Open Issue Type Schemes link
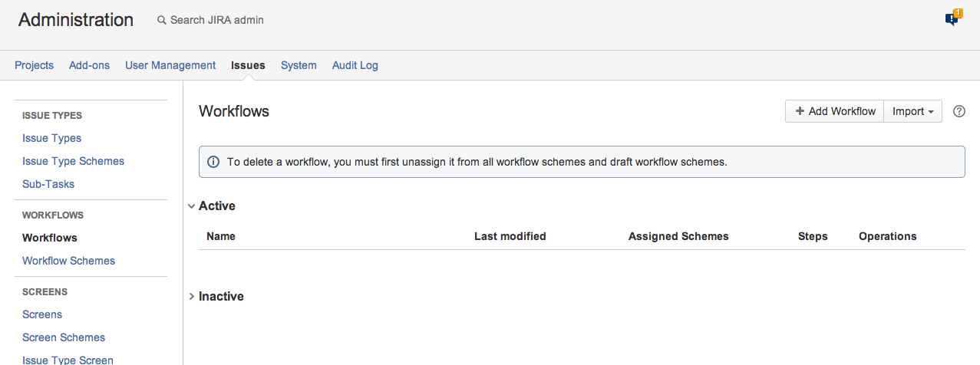Screen dimensions: 980x365 (x=73, y=161)
